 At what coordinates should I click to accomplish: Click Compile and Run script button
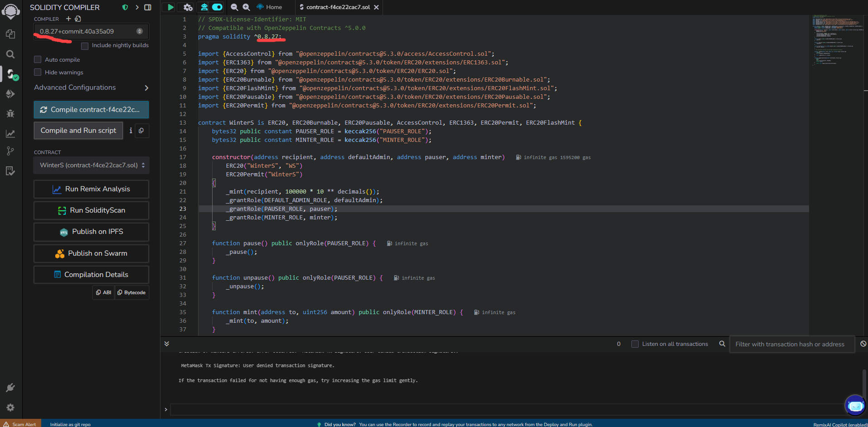coord(78,131)
